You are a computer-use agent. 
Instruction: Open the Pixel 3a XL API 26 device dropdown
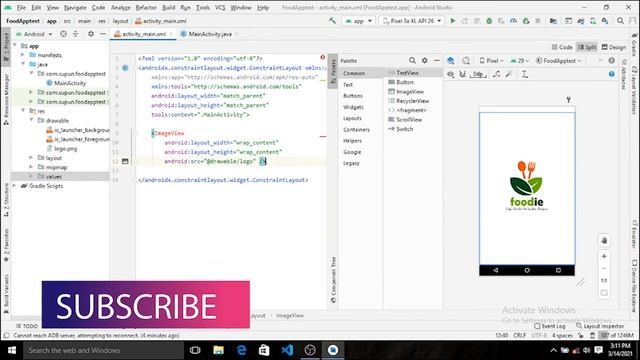click(412, 21)
